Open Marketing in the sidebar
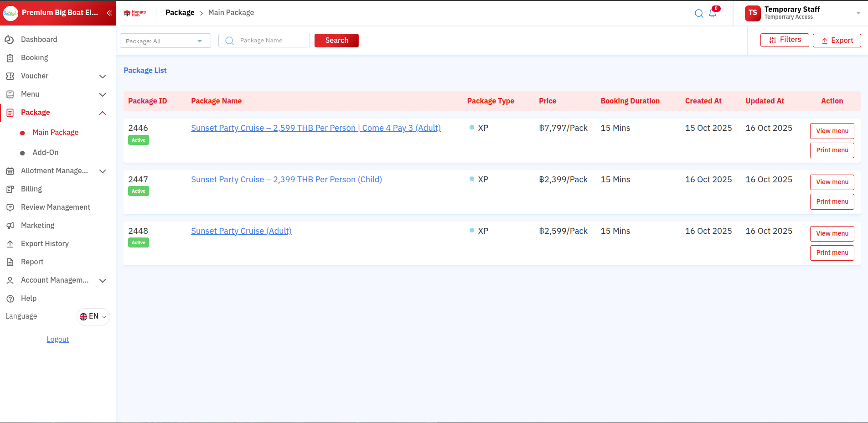 pos(37,226)
